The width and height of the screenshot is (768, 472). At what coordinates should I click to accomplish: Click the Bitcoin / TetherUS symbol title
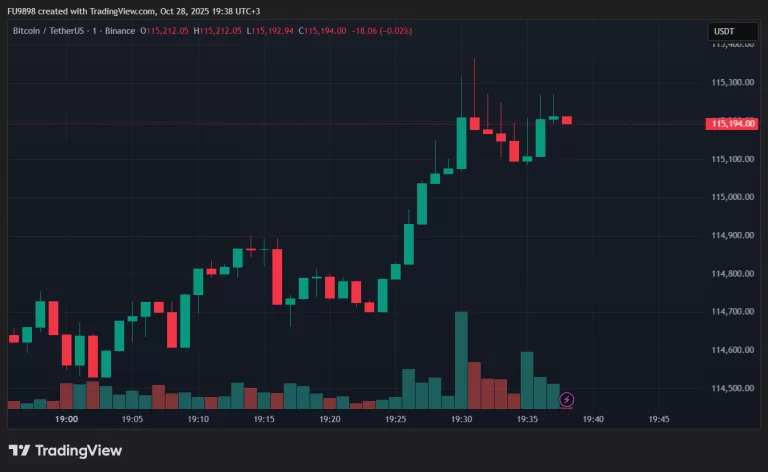58,31
